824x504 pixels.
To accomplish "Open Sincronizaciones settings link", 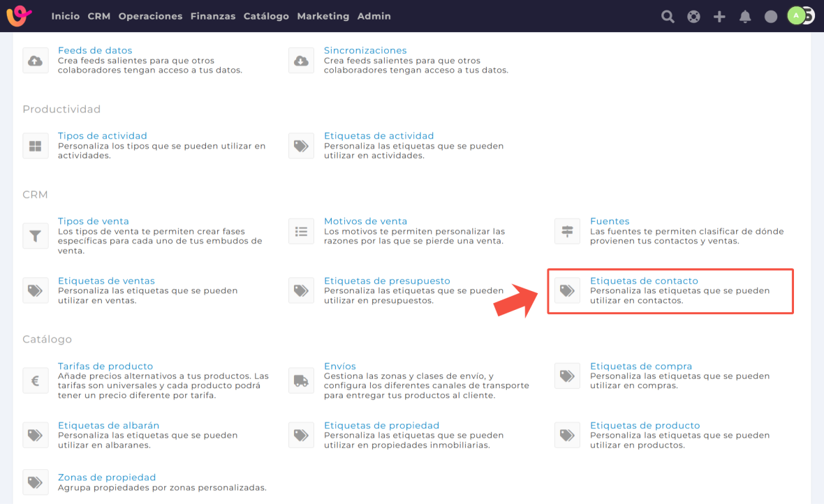I will click(x=365, y=50).
